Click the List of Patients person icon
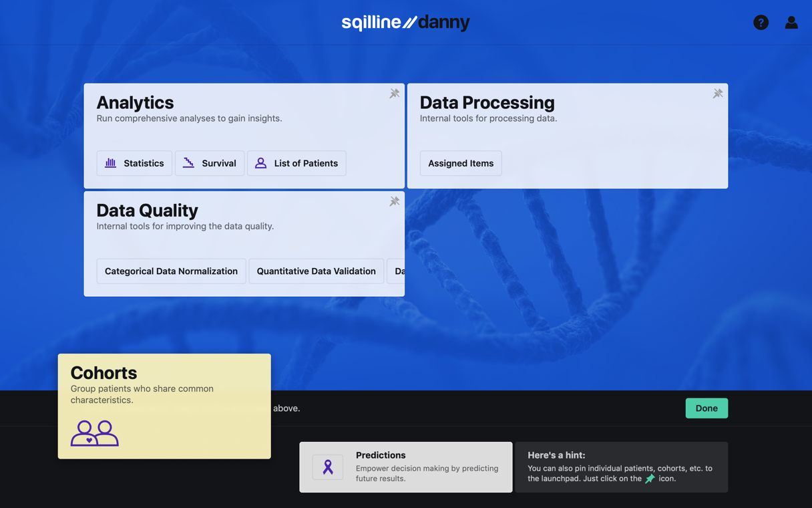This screenshot has width=812, height=508. 260,163
